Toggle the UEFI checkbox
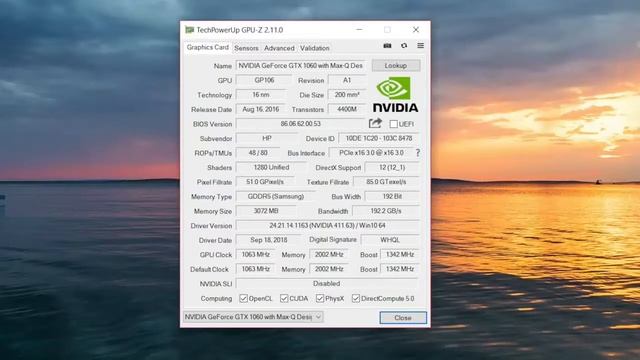Screen dimensions: 640x360 (393, 124)
